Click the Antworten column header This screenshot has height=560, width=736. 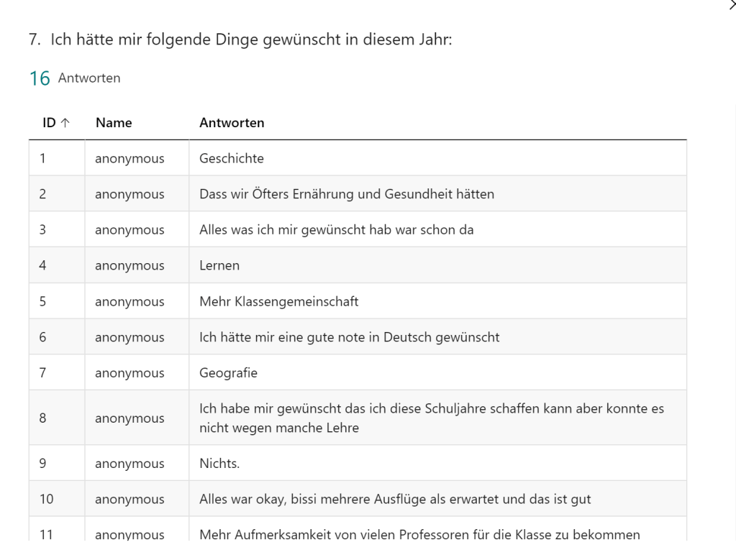[231, 123]
